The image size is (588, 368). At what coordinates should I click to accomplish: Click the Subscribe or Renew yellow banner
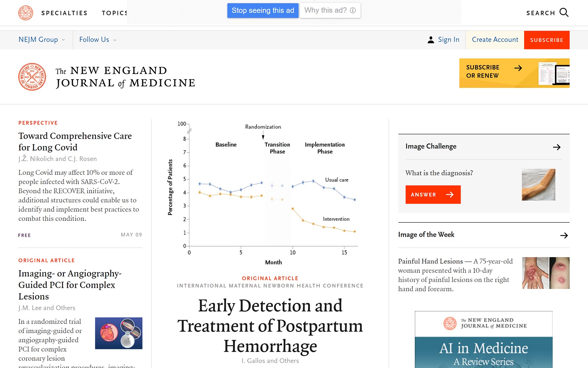[x=514, y=73]
